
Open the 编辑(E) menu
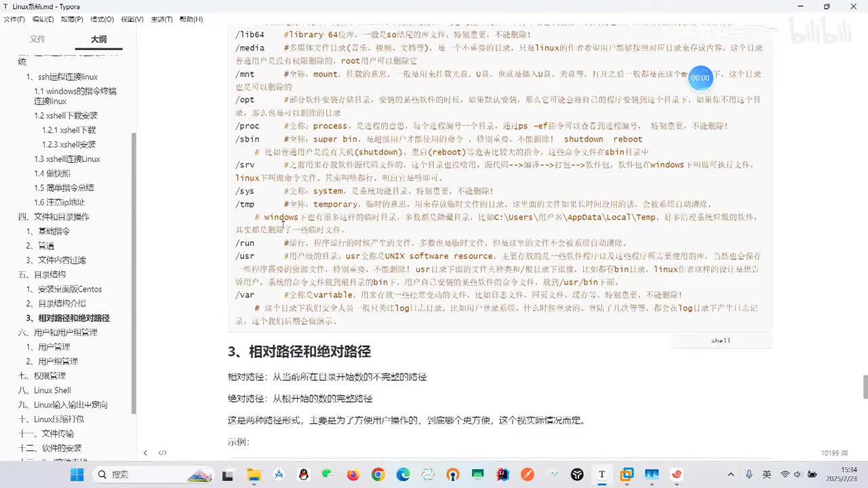pos(43,19)
